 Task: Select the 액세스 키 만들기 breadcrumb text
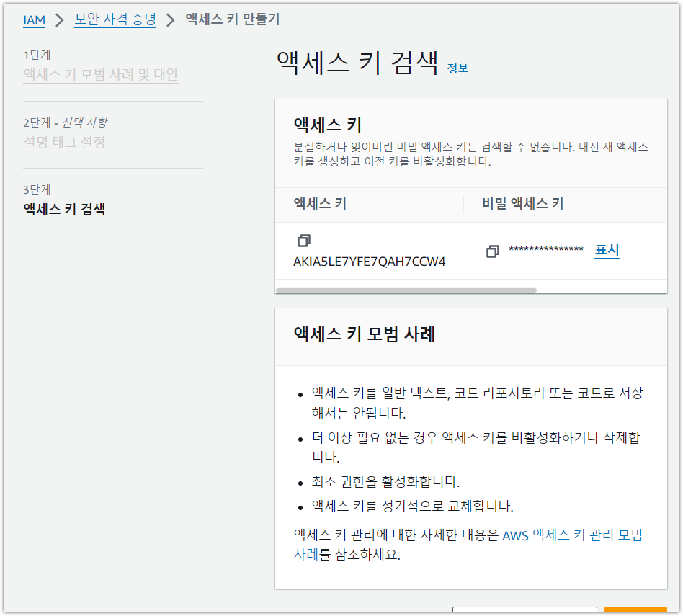[x=233, y=19]
